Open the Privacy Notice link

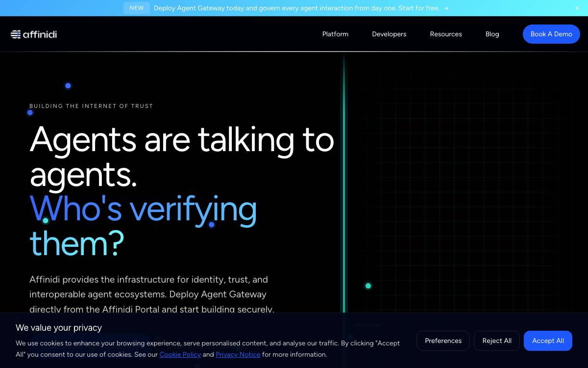pos(238,354)
